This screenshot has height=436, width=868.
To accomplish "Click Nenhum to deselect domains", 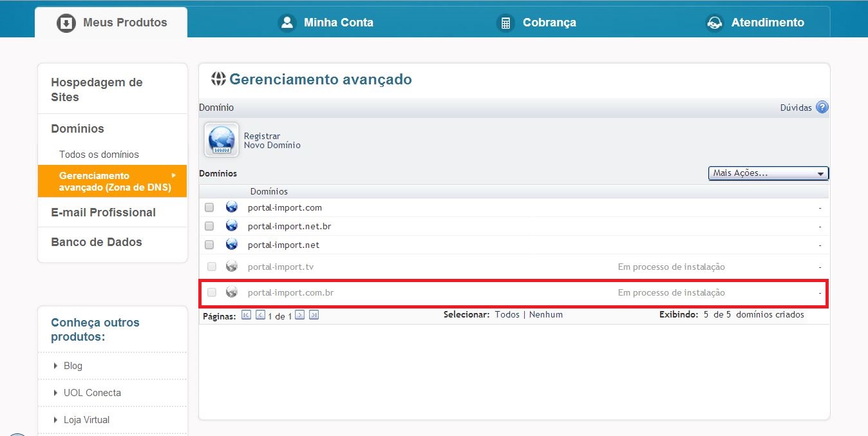I will coord(546,315).
